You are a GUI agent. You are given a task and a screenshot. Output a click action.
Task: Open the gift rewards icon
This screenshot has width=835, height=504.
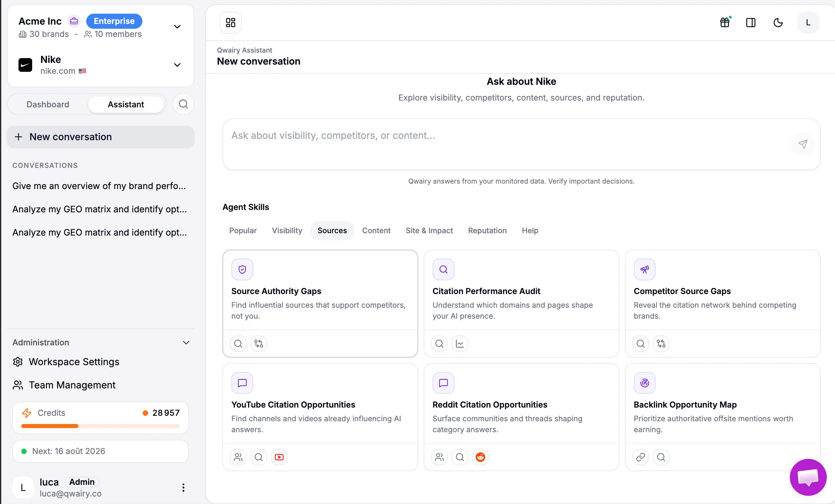(x=725, y=23)
